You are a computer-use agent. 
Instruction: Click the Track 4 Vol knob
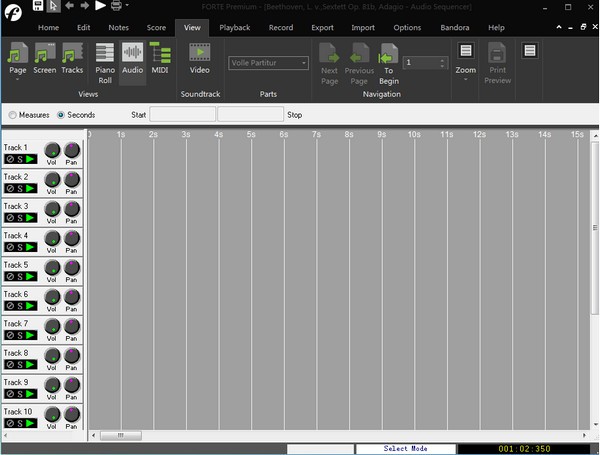(x=51, y=240)
